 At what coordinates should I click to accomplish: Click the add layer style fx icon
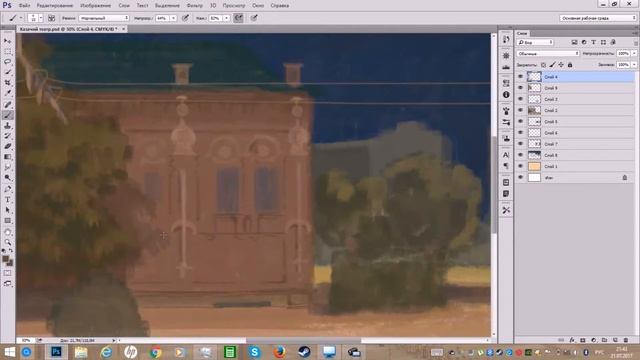pos(572,340)
